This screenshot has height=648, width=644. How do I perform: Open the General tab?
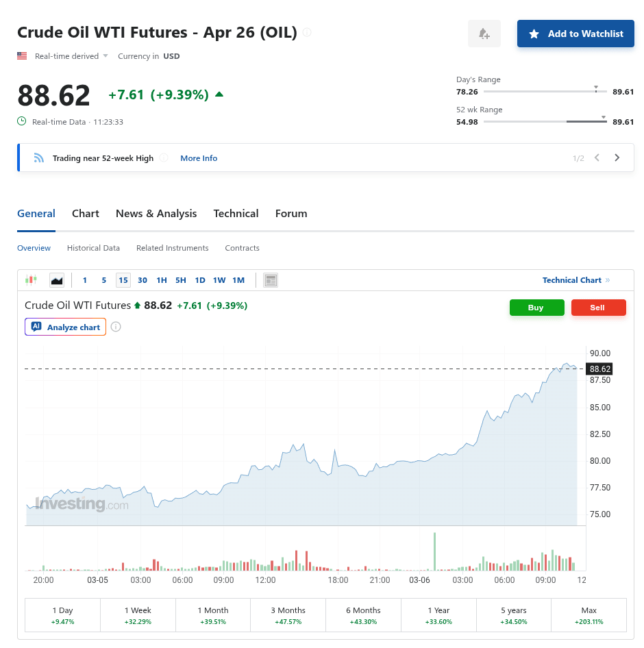pos(36,214)
